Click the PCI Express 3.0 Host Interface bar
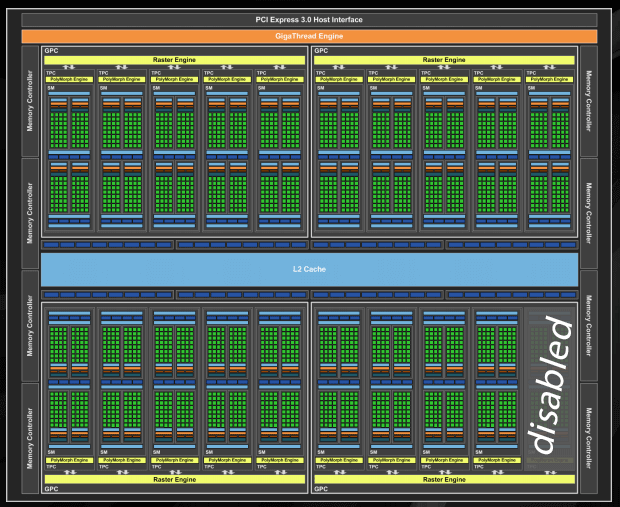Screen dimensions: 620x507 click(x=309, y=20)
